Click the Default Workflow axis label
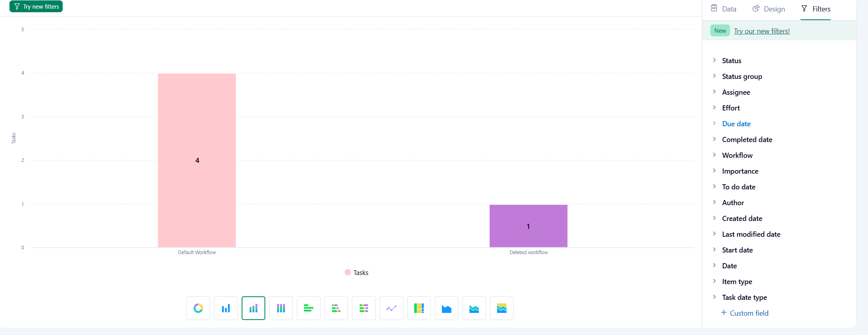The width and height of the screenshot is (868, 335). (x=197, y=252)
